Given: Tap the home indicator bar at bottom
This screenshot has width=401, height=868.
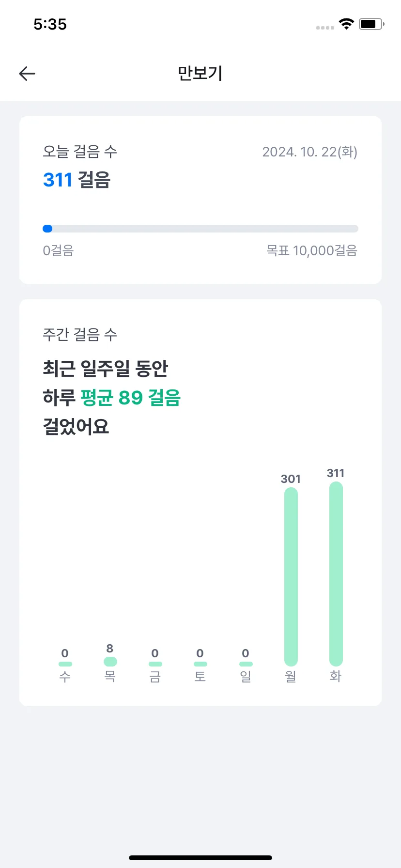Looking at the screenshot, I should (x=200, y=858).
